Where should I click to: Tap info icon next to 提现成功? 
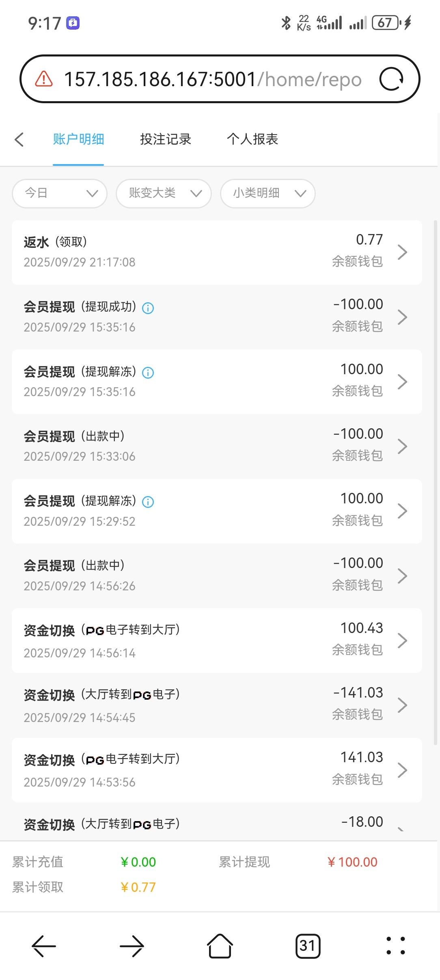tap(148, 308)
